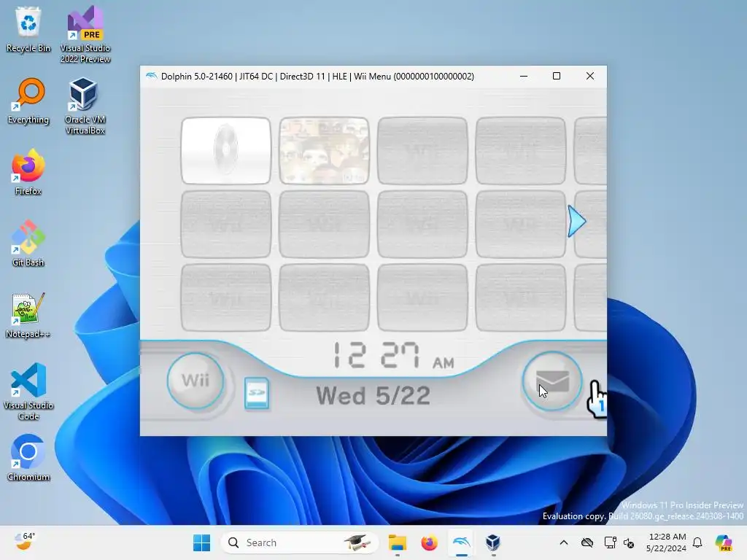
Task: Open File Explorer from taskbar
Action: (x=398, y=542)
